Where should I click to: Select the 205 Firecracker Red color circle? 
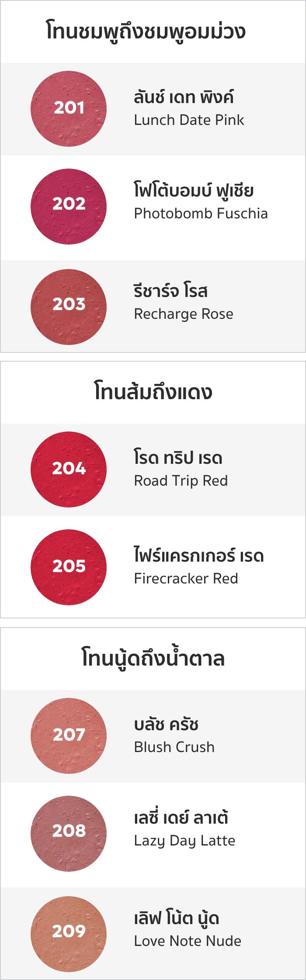click(69, 567)
